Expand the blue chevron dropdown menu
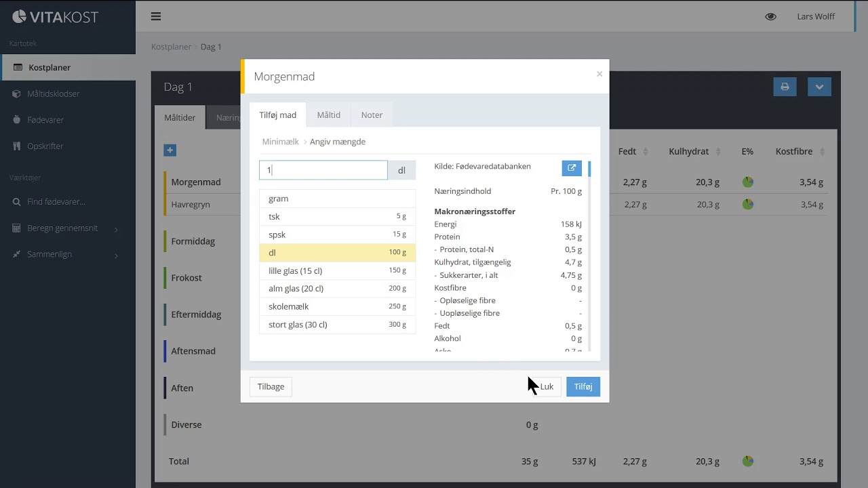The image size is (868, 488). click(x=819, y=87)
